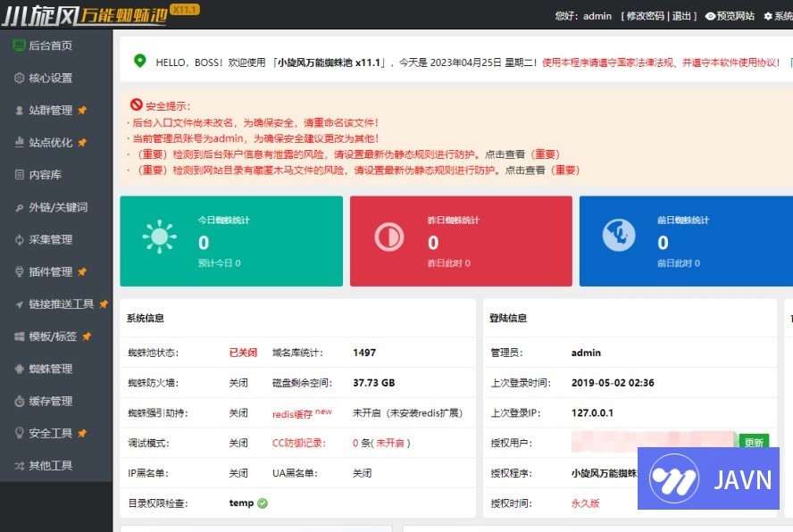Click the pin star next to 插件管理
The width and height of the screenshot is (793, 532).
pyautogui.click(x=82, y=272)
